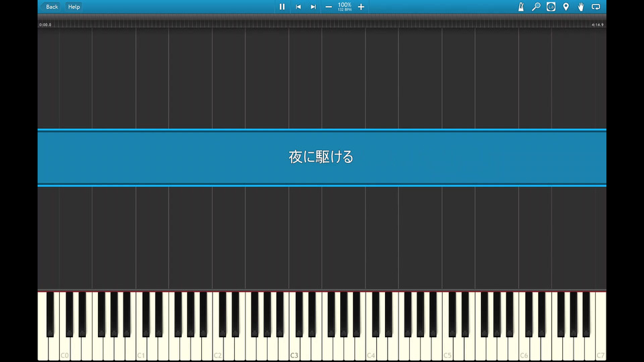This screenshot has width=644, height=362.
Task: Click the 4:14.9 total duration label
Action: 598,25
